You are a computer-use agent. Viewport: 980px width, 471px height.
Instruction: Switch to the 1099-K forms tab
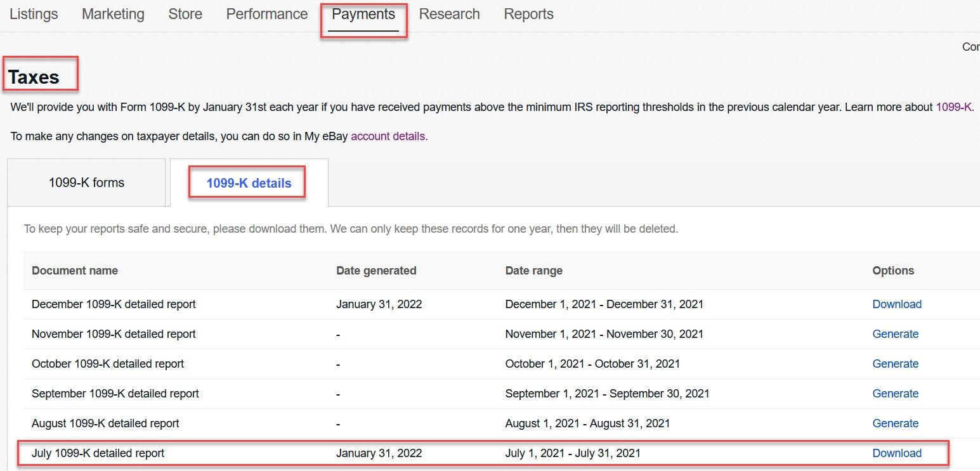(87, 183)
